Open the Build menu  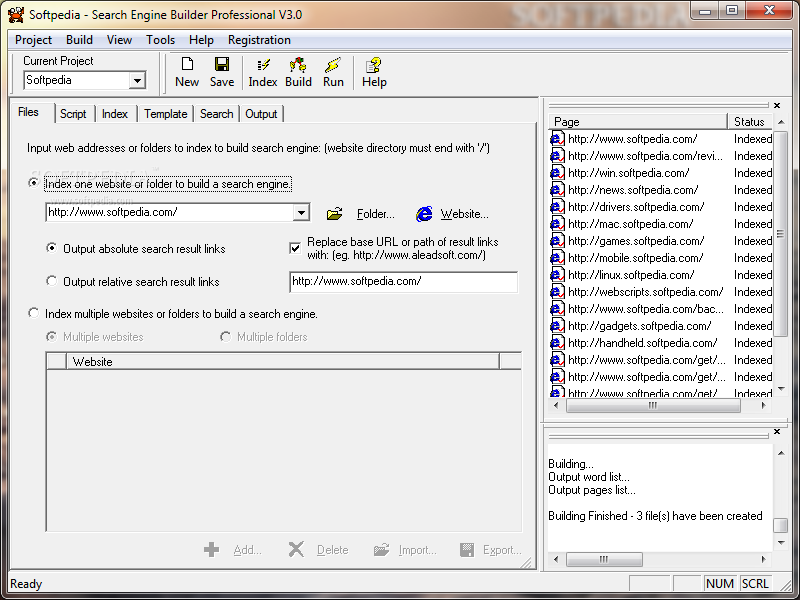[x=79, y=40]
